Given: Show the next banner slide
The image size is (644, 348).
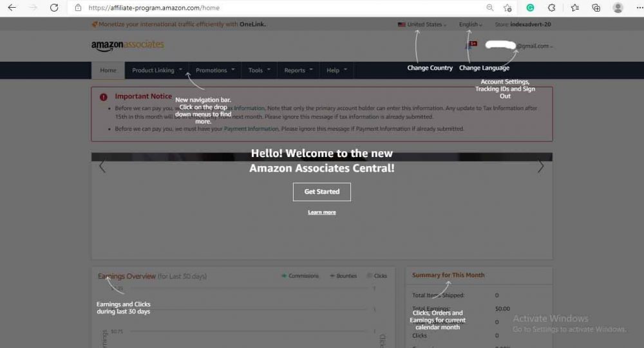Looking at the screenshot, I should pyautogui.click(x=541, y=166).
